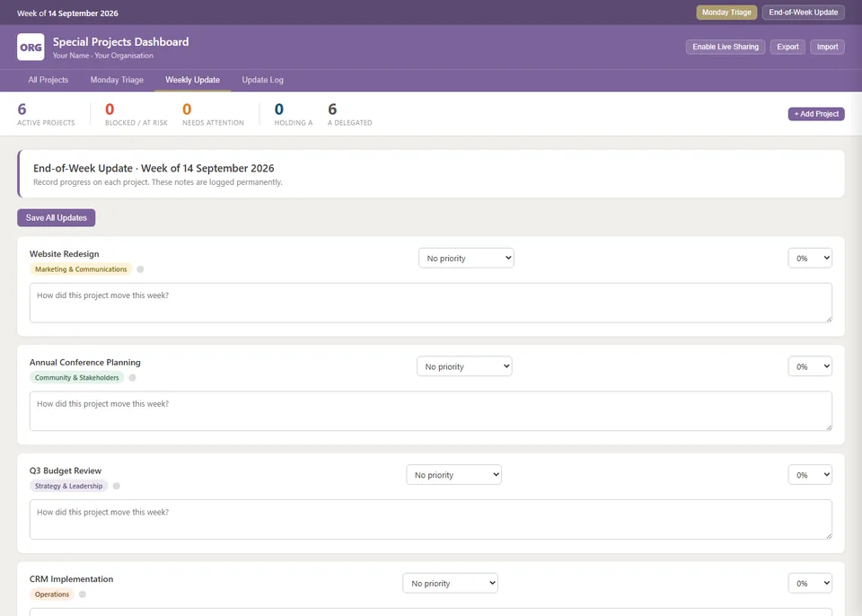Viewport: 862px width, 616px height.
Task: Click Week of 14 September 2026 label
Action: point(67,13)
